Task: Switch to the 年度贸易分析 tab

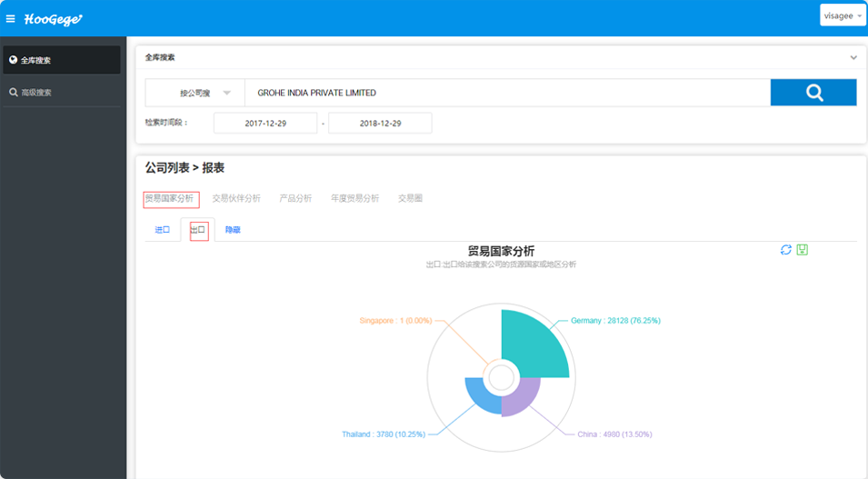Action: (354, 198)
